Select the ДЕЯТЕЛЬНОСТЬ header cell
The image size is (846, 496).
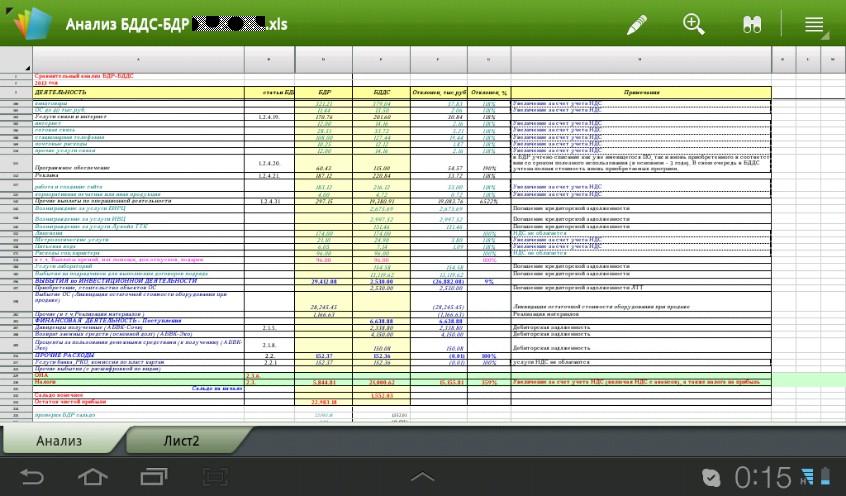[x=138, y=92]
